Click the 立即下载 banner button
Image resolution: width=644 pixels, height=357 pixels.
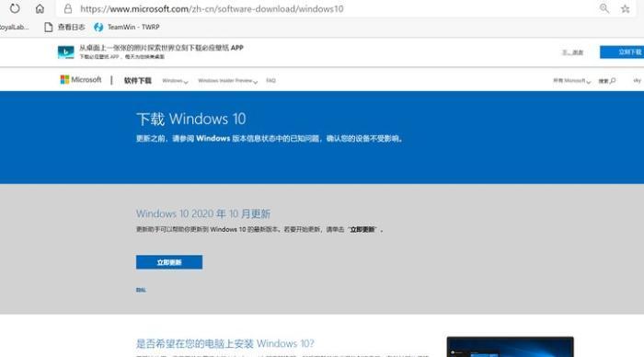point(622,52)
